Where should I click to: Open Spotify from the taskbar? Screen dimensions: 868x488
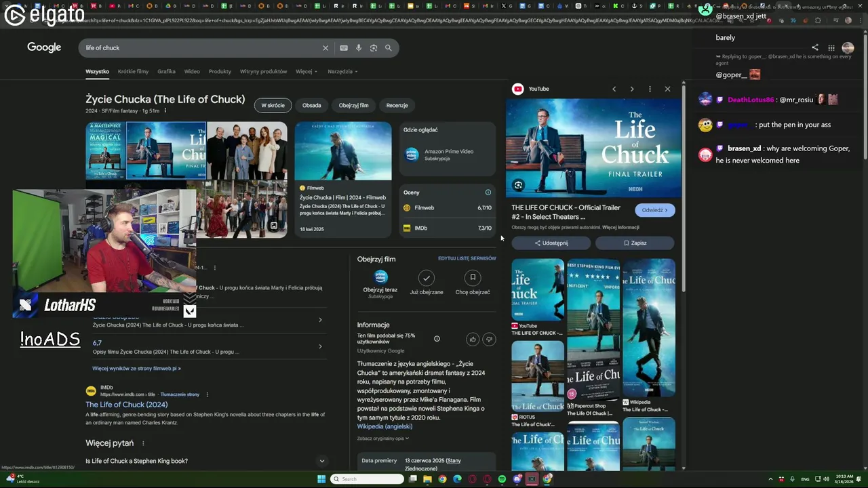tap(502, 479)
